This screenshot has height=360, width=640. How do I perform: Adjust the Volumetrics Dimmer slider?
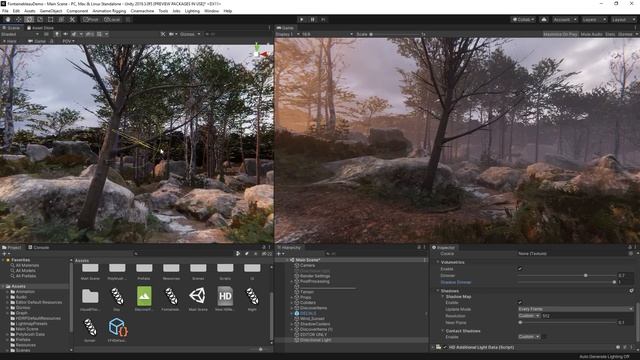567,276
